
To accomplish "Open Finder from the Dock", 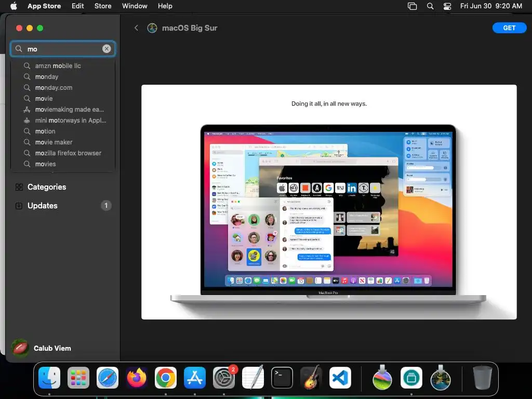I will click(x=49, y=378).
